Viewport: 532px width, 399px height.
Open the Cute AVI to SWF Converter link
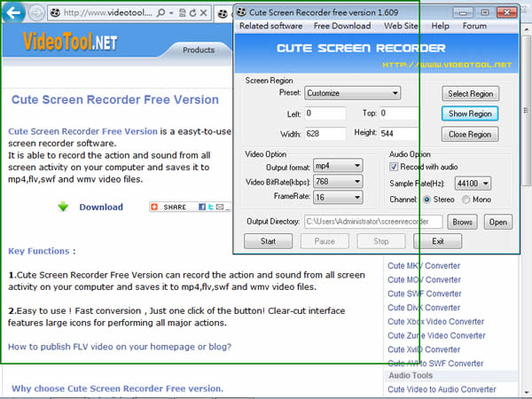tap(435, 364)
